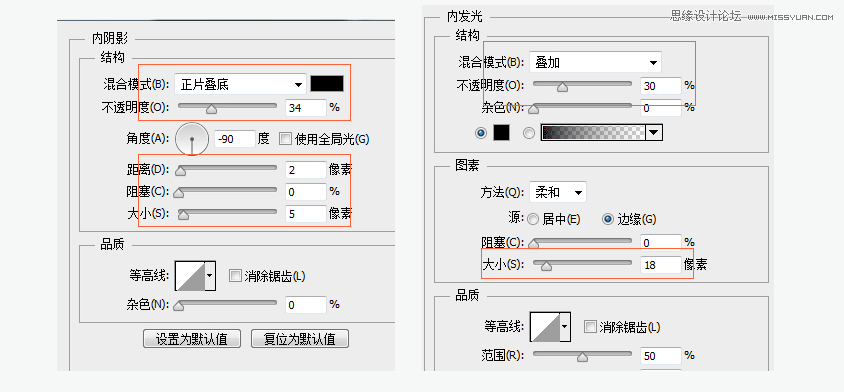The image size is (844, 392).
Task: Enable 使用全局光 checkbox
Action: [x=285, y=139]
